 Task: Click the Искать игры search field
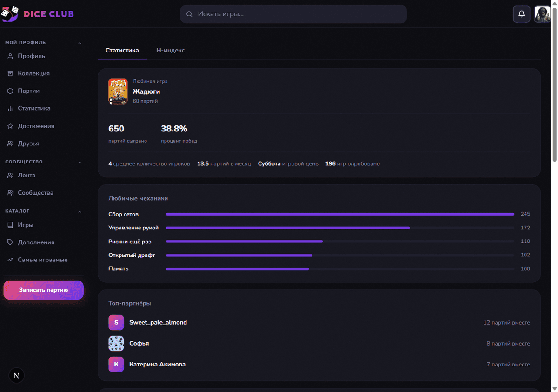click(x=293, y=14)
